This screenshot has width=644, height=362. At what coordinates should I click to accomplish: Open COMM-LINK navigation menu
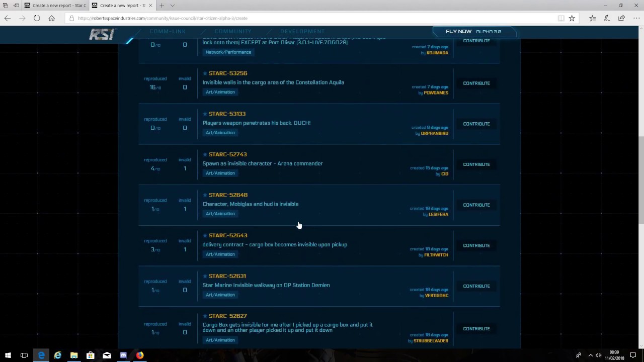pos(168,31)
